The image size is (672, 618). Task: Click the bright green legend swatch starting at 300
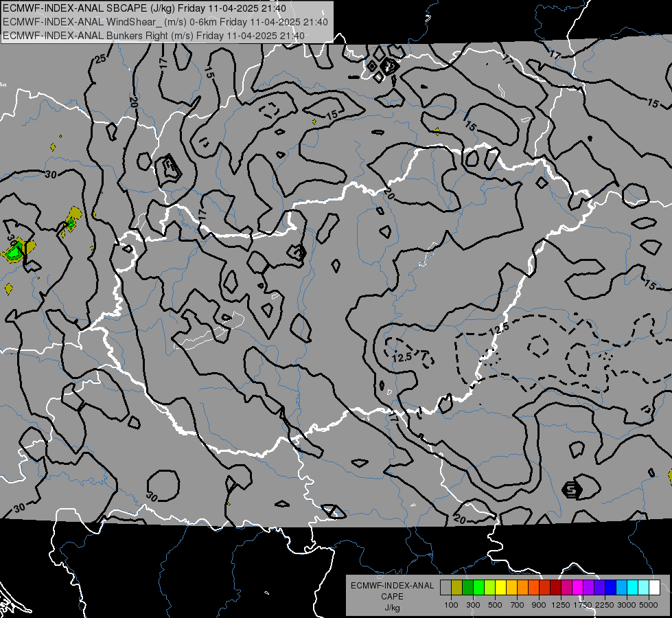(478, 587)
